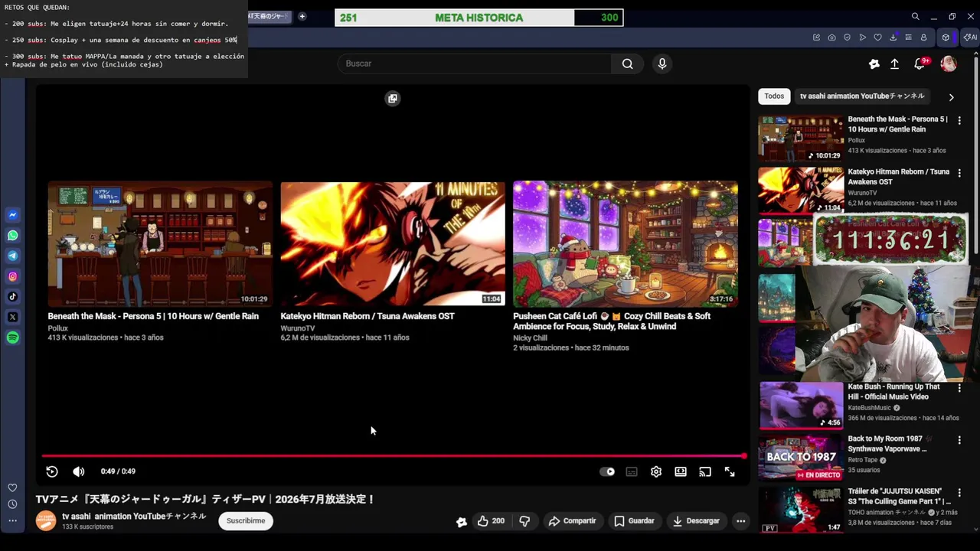Image resolution: width=980 pixels, height=551 pixels.
Task: Open Instagram in the browser sidebar
Action: click(12, 276)
